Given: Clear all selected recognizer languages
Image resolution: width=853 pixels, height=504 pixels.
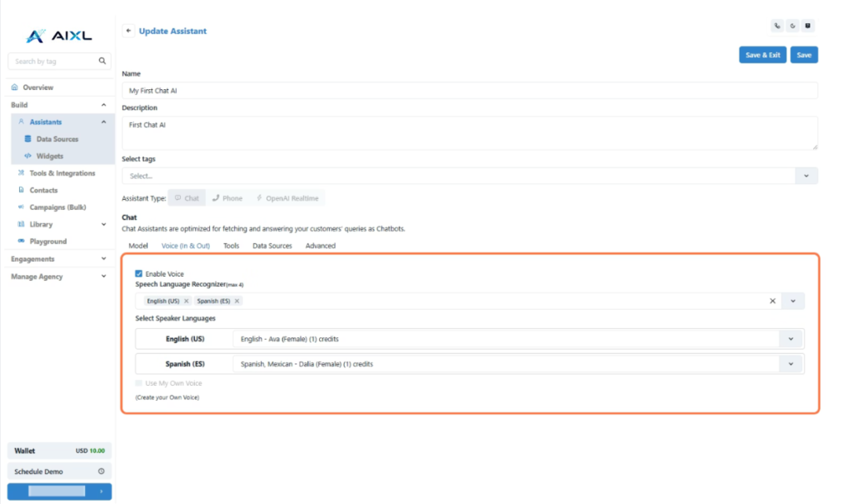Looking at the screenshot, I should click(x=772, y=301).
